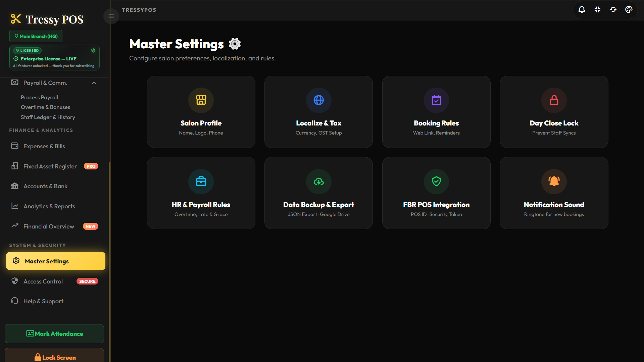Viewport: 644px width, 362px height.
Task: Click the Access Control shield icon
Action: [15, 281]
